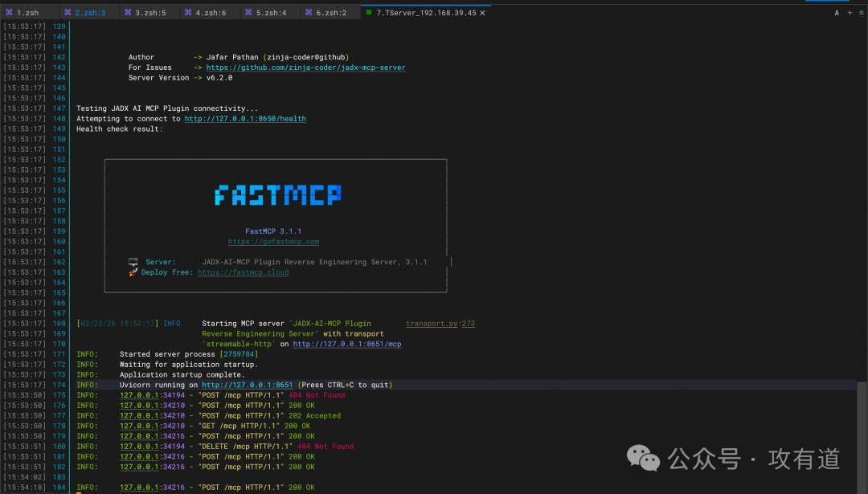Close the 7.TServer_192.168.39.45 tab
868x494 pixels.
click(482, 13)
